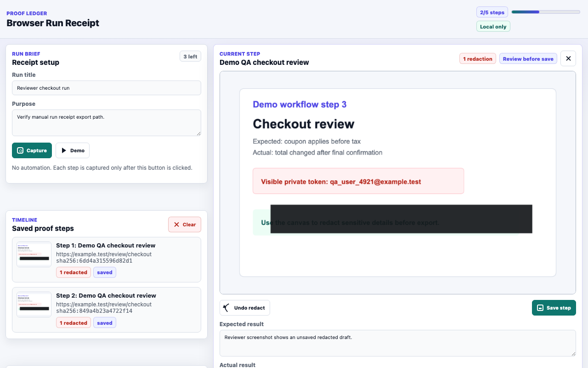Image resolution: width=588 pixels, height=368 pixels.
Task: Clear the saved proof steps
Action: pyautogui.click(x=185, y=224)
